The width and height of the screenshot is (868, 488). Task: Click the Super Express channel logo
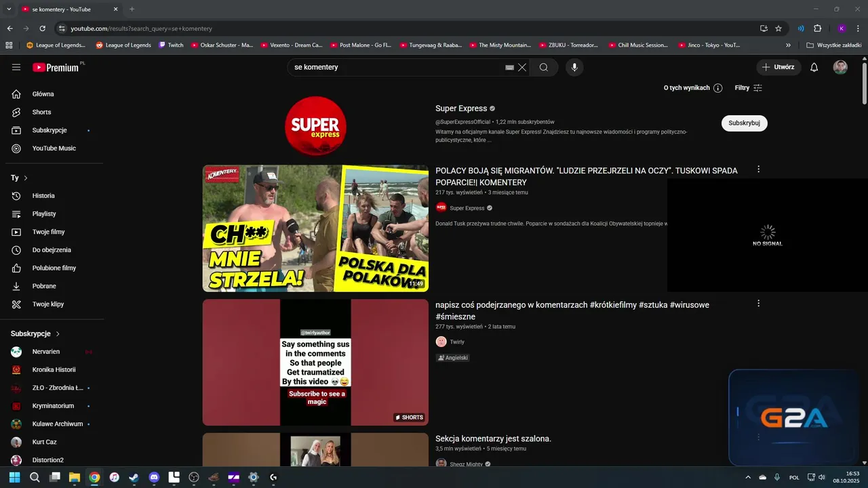click(x=315, y=127)
